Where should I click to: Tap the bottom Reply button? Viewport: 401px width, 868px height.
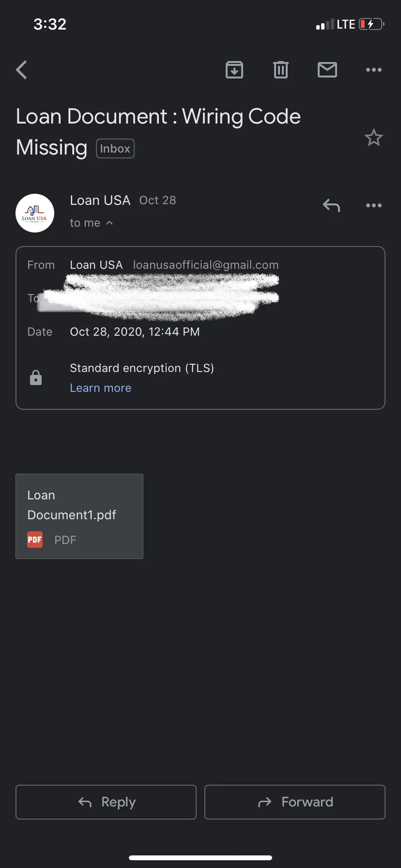pos(106,802)
